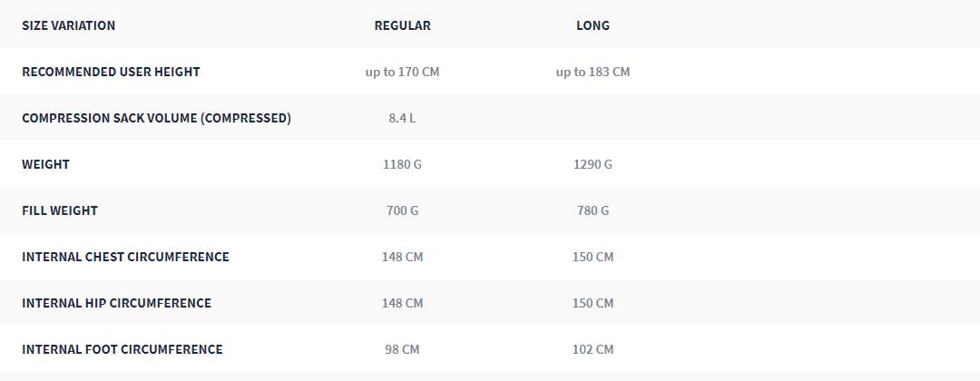Image resolution: width=980 pixels, height=381 pixels.
Task: Click the INTERNAL FOOT CIRCUMFERENCE row label
Action: pyautogui.click(x=122, y=349)
